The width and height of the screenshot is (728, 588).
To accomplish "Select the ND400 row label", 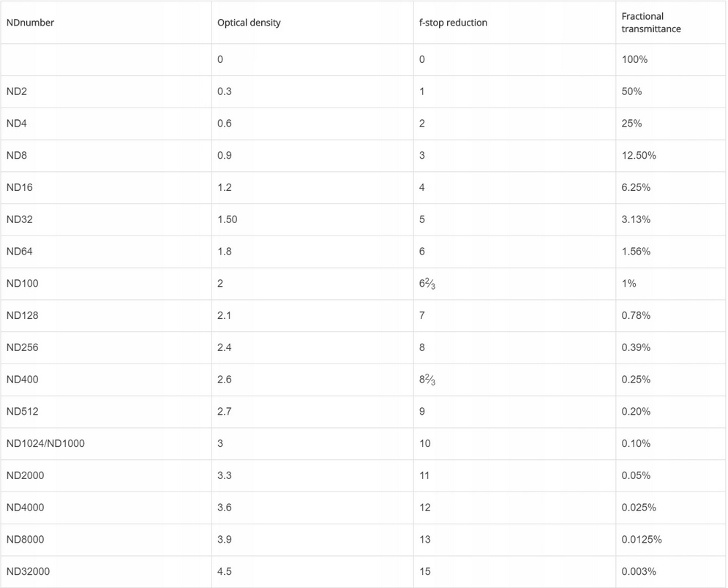I will (22, 380).
